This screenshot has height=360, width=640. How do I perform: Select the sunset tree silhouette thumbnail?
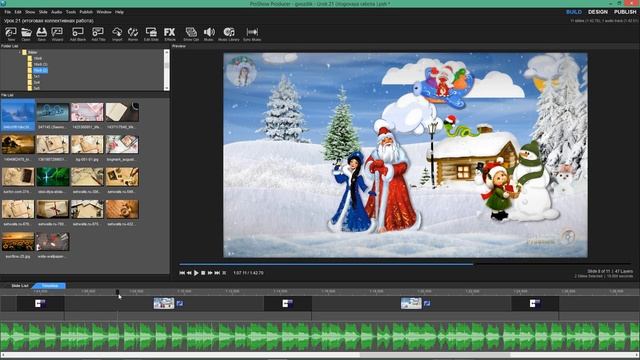pyautogui.click(x=18, y=144)
